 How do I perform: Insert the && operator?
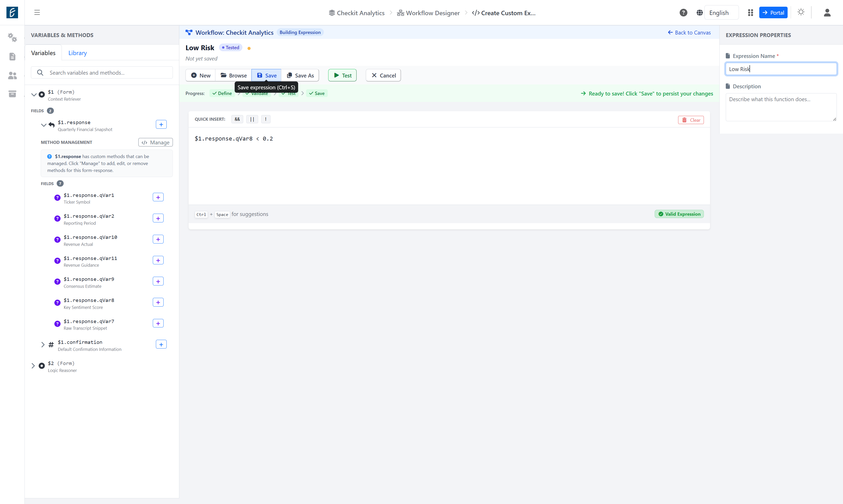pyautogui.click(x=237, y=119)
